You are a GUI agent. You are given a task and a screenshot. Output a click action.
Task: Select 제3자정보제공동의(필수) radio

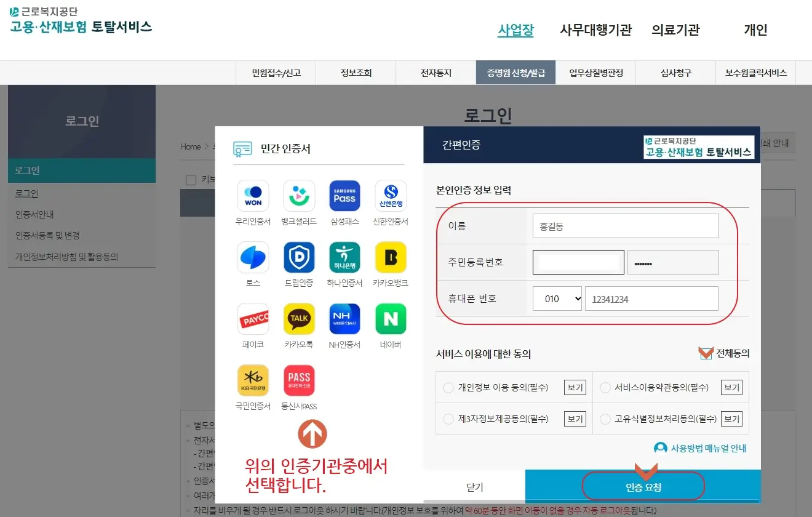tap(448, 419)
